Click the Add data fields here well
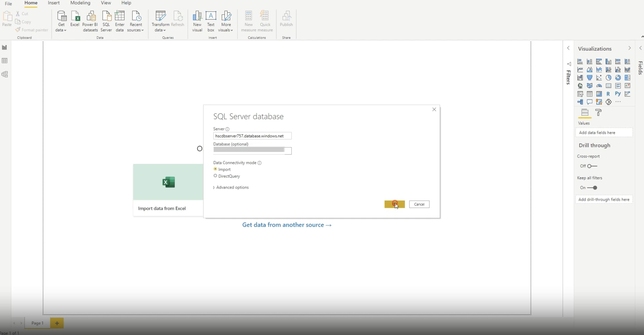The height and width of the screenshot is (335, 644). [604, 133]
